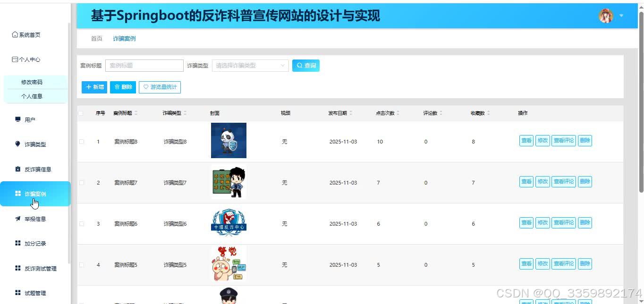Open the 试题管理 sidebar menu
The height and width of the screenshot is (304, 644).
point(35,293)
